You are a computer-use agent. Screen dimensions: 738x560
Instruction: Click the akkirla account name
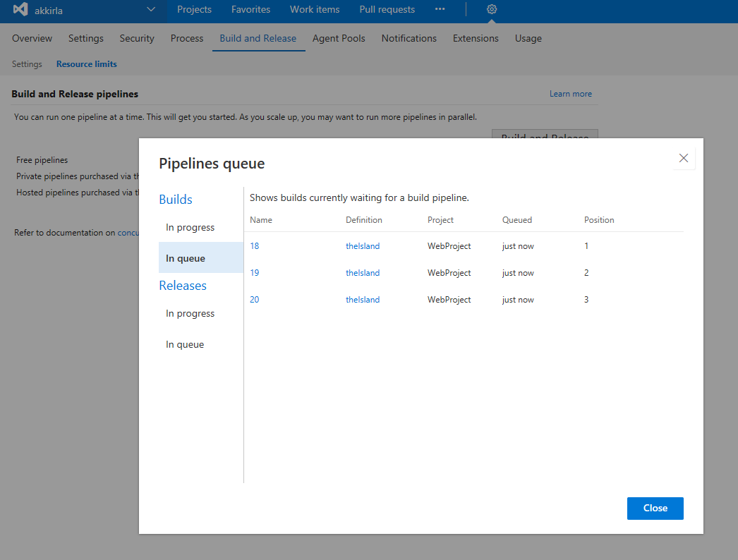click(x=49, y=11)
